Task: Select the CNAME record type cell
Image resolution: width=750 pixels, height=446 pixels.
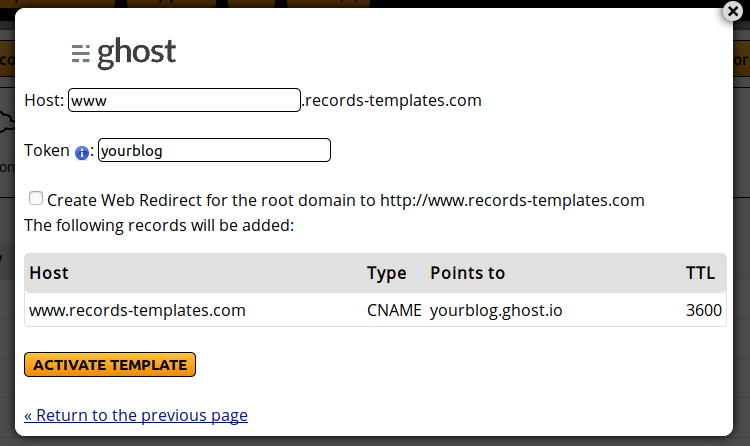Action: point(394,310)
